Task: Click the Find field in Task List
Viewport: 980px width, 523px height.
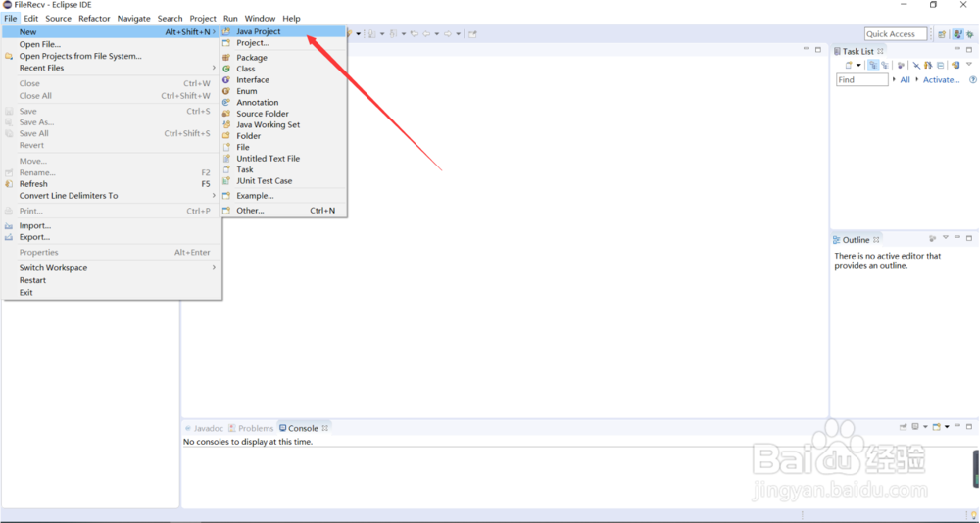Action: point(861,80)
